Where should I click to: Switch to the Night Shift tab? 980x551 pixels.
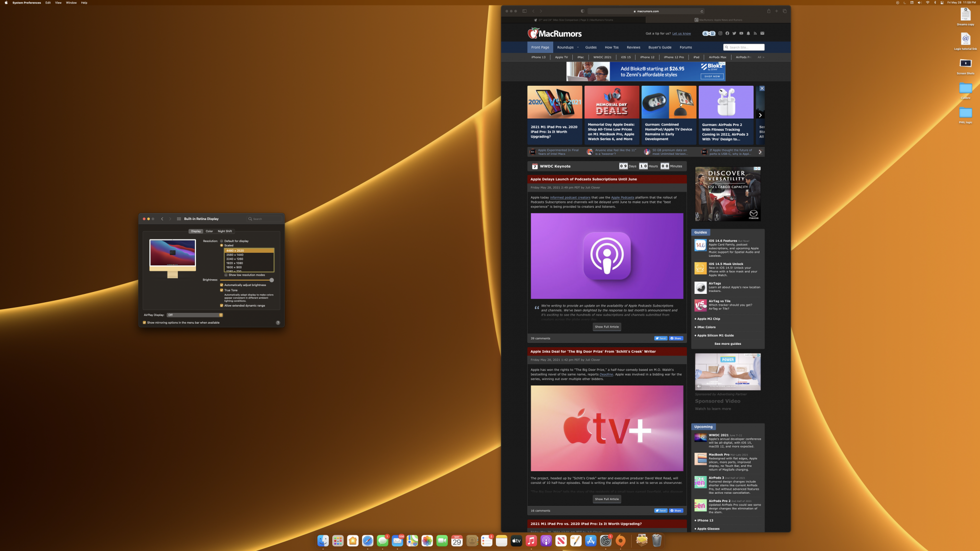point(225,231)
